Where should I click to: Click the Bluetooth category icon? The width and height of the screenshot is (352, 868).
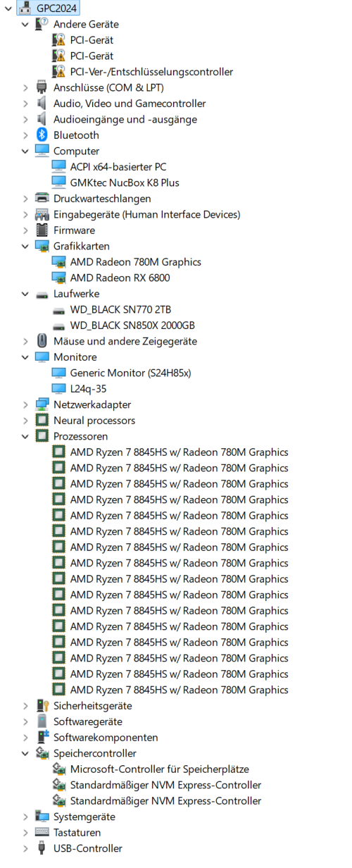(x=42, y=135)
